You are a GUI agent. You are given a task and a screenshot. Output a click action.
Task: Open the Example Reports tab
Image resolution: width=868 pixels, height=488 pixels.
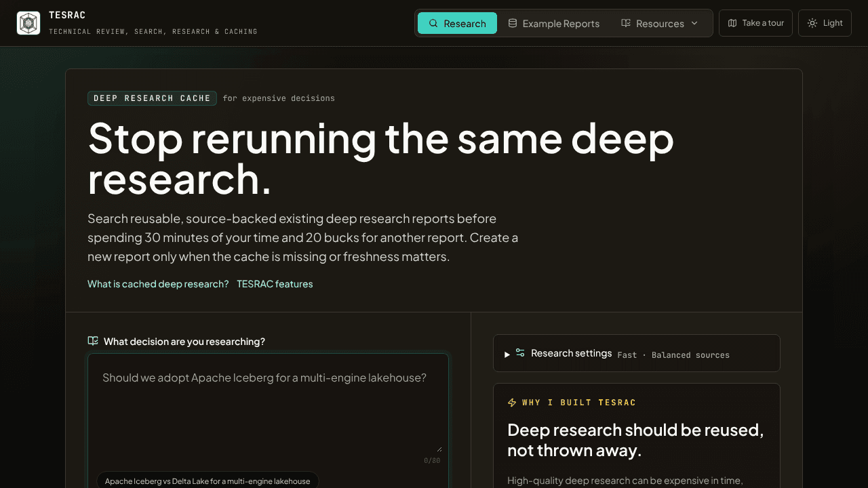tap(554, 23)
